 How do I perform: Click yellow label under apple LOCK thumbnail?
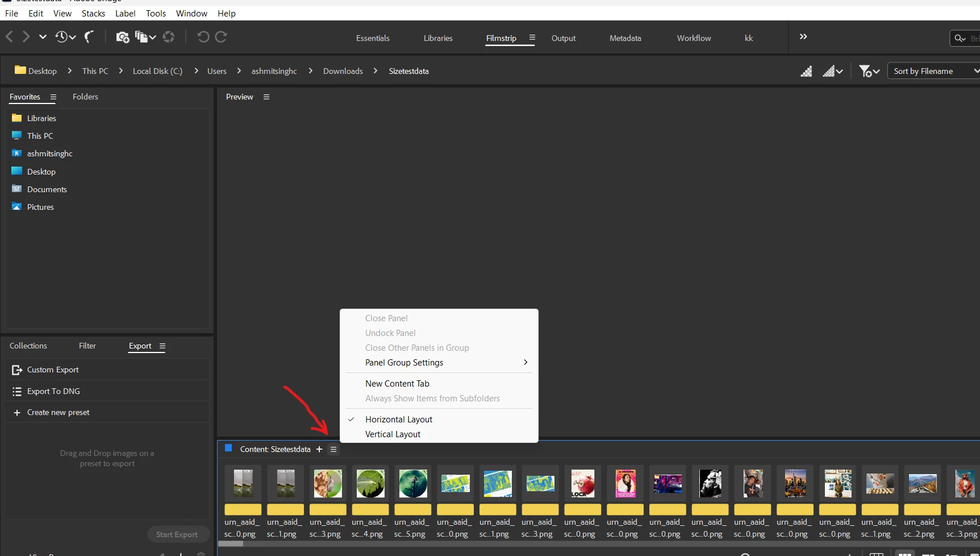pos(582,510)
